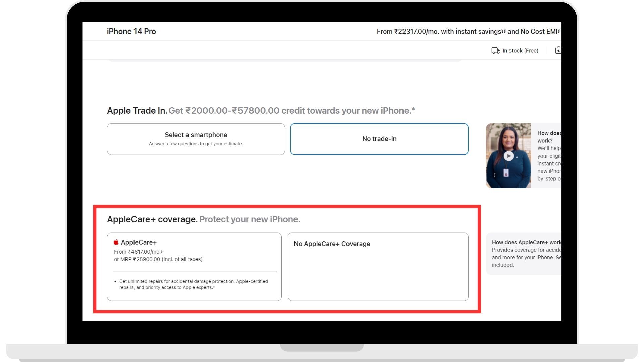This screenshot has height=362, width=644.
Task: Click the asterisk footnote after trade-in credit text
Action: (414, 109)
